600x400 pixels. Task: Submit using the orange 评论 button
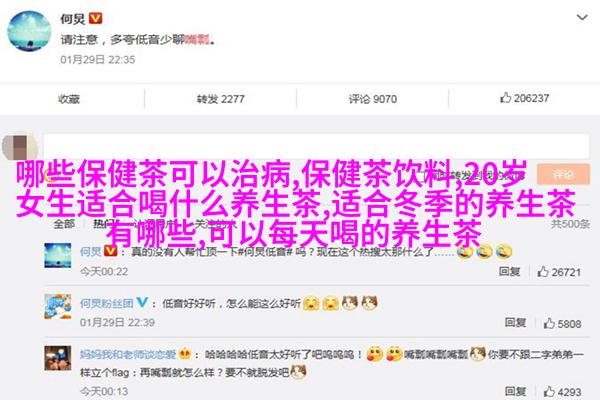click(x=563, y=175)
